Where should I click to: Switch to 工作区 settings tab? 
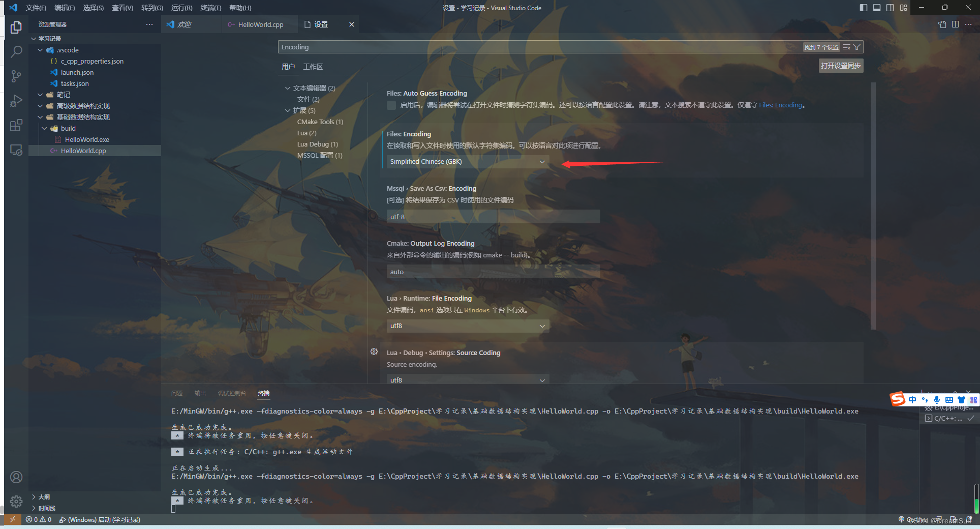[313, 67]
